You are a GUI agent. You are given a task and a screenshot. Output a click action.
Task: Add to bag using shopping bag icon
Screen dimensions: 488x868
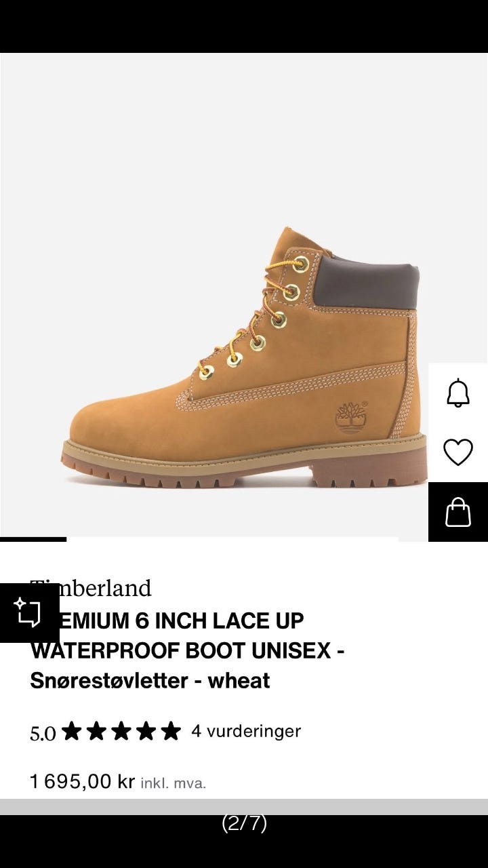(x=458, y=512)
